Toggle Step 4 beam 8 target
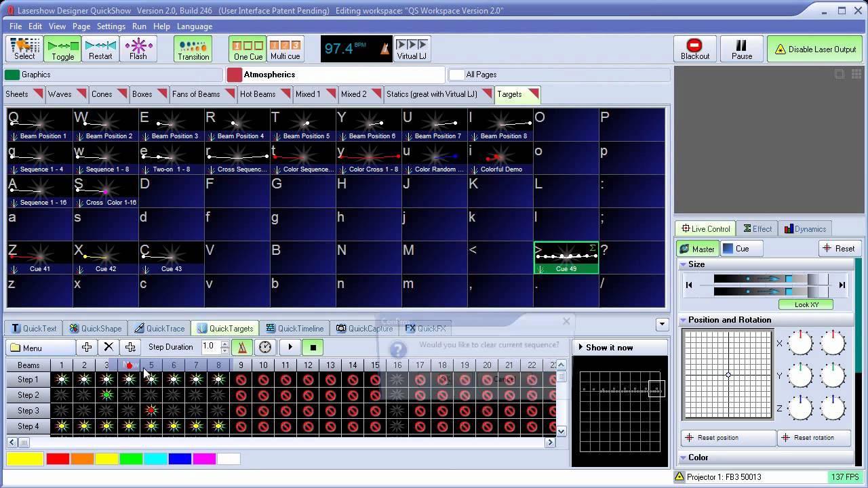The image size is (868, 488). point(218,426)
